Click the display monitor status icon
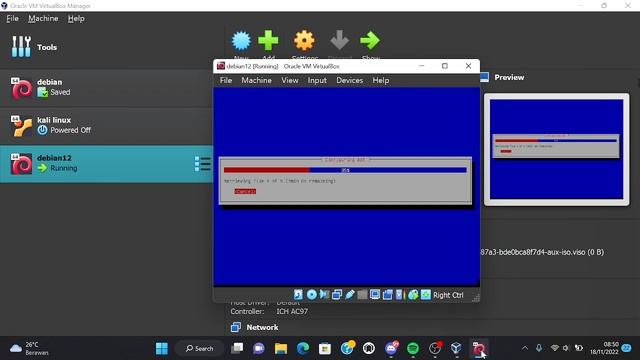Image resolution: width=640 pixels, height=360 pixels. [x=375, y=295]
